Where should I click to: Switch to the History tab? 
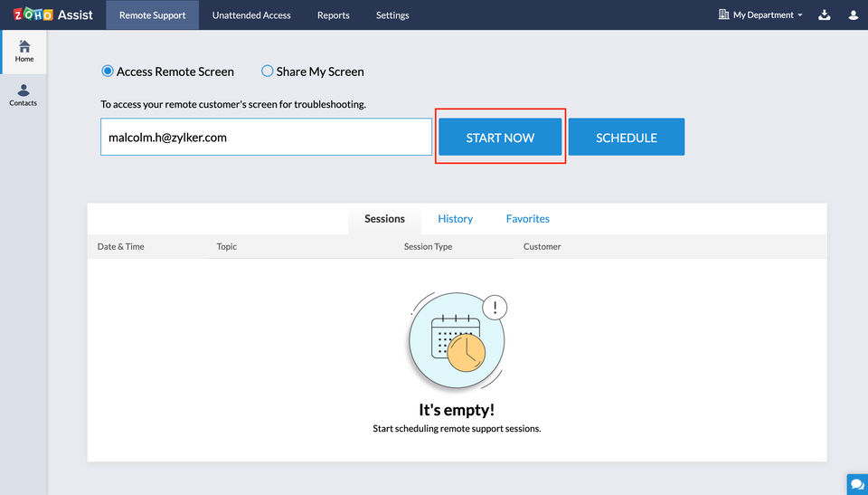[x=455, y=219]
